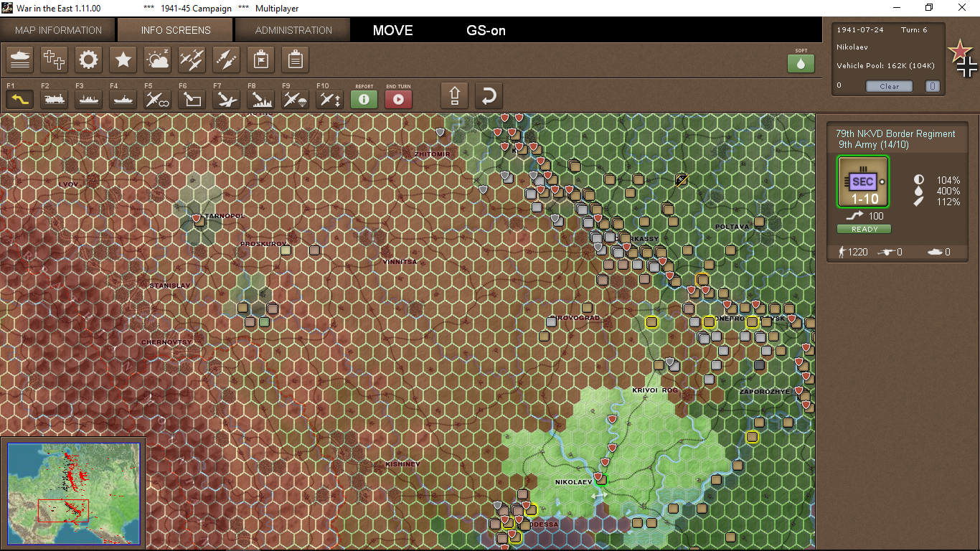Click the upward arrow icon button

pyautogui.click(x=454, y=95)
